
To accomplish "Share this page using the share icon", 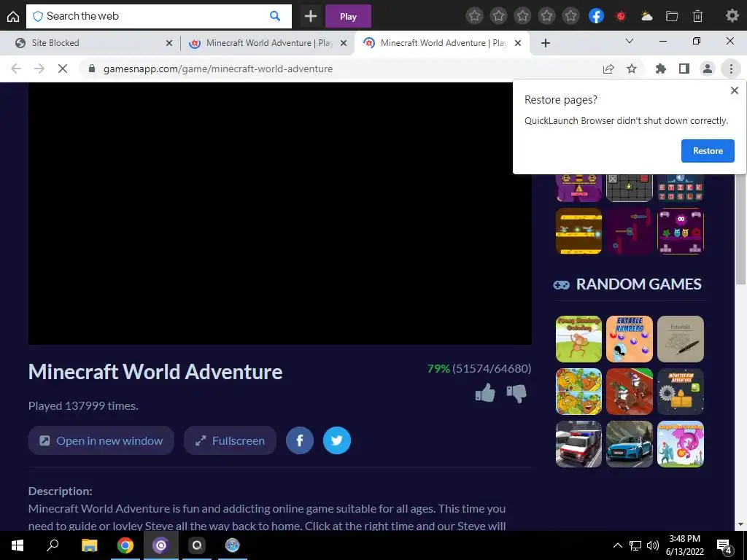I will tap(608, 69).
